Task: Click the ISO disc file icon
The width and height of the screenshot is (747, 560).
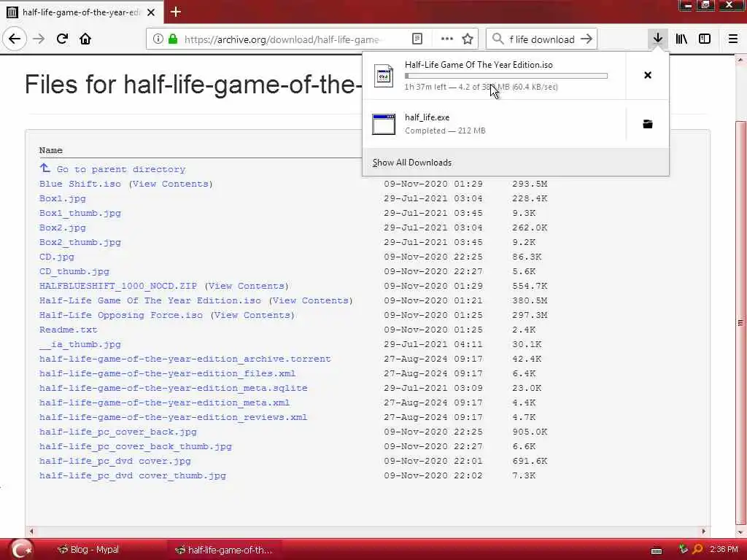Action: point(384,76)
